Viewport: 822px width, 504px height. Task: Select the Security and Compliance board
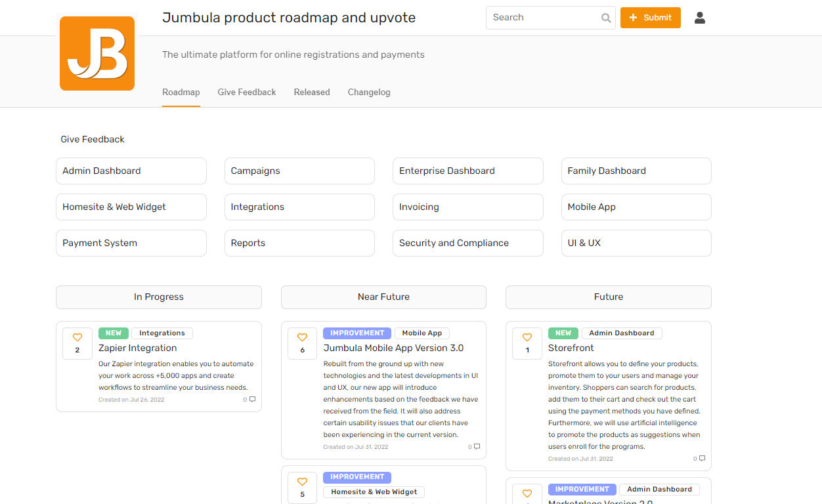tap(468, 243)
